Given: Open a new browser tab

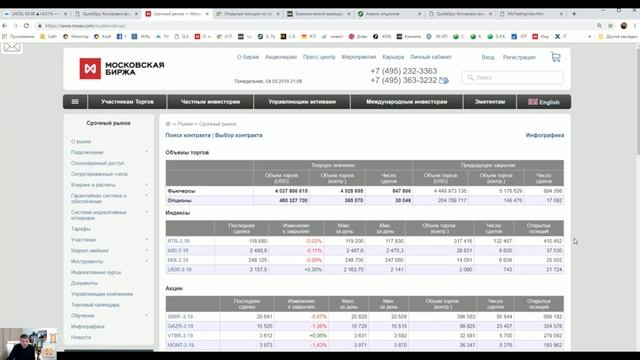Looking at the screenshot, I should [x=574, y=13].
